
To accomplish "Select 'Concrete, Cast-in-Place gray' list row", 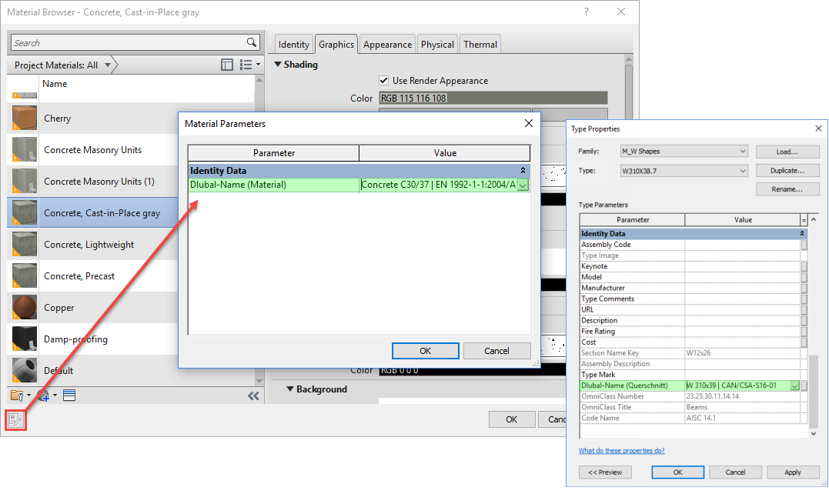I will [x=92, y=212].
